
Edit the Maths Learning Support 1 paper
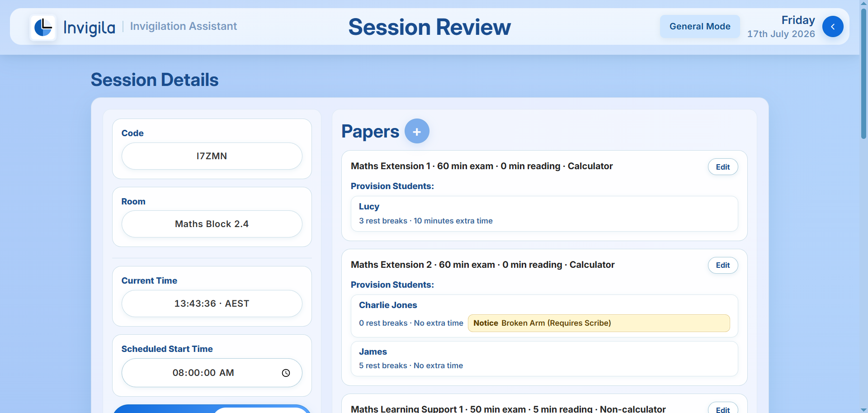click(723, 408)
